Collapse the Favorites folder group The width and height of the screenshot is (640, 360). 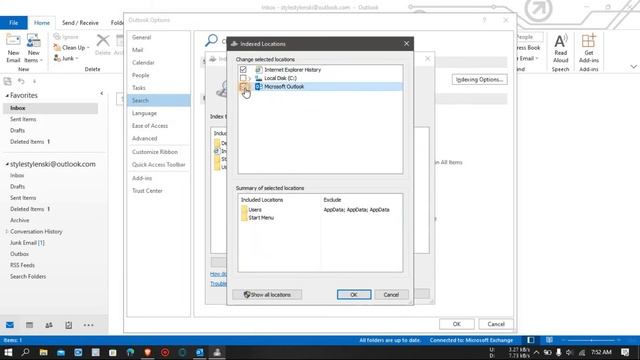click(x=7, y=96)
